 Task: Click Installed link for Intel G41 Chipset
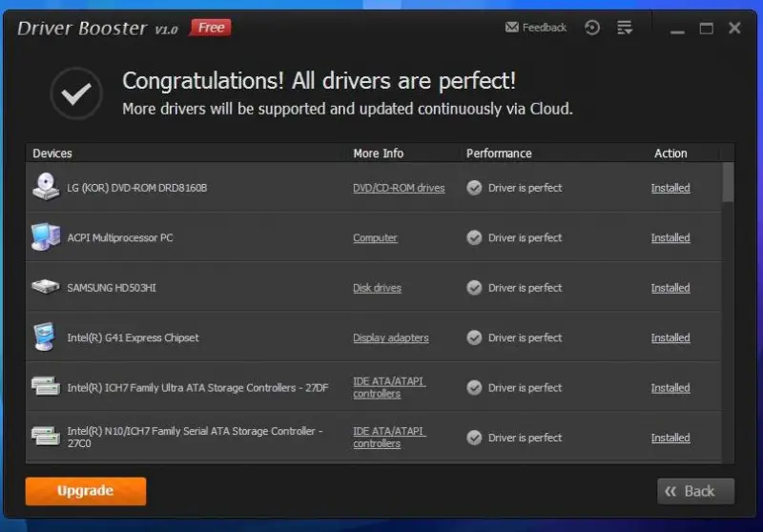pos(670,338)
